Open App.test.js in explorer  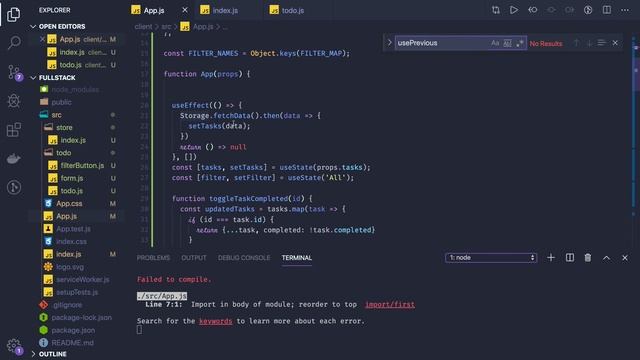point(73,229)
